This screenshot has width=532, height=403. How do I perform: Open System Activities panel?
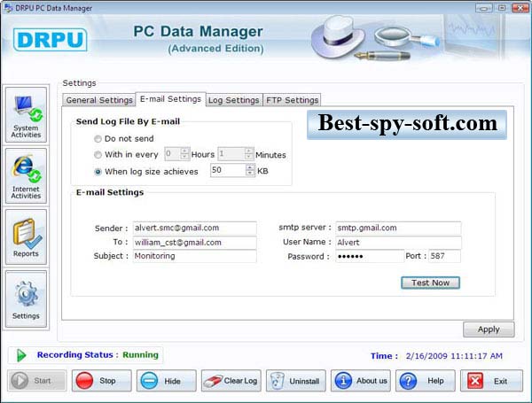coord(26,115)
